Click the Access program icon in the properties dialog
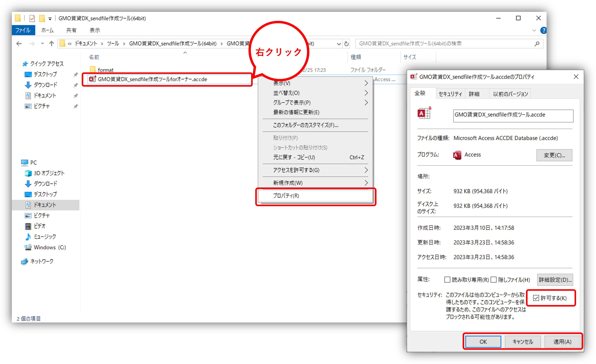596x364 pixels. tap(457, 155)
